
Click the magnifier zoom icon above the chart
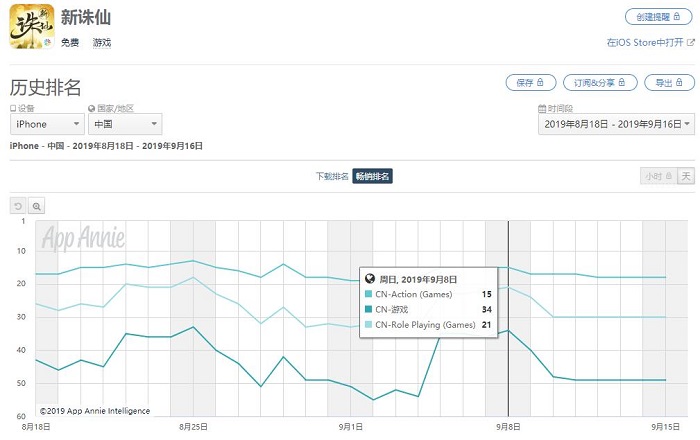pos(37,206)
